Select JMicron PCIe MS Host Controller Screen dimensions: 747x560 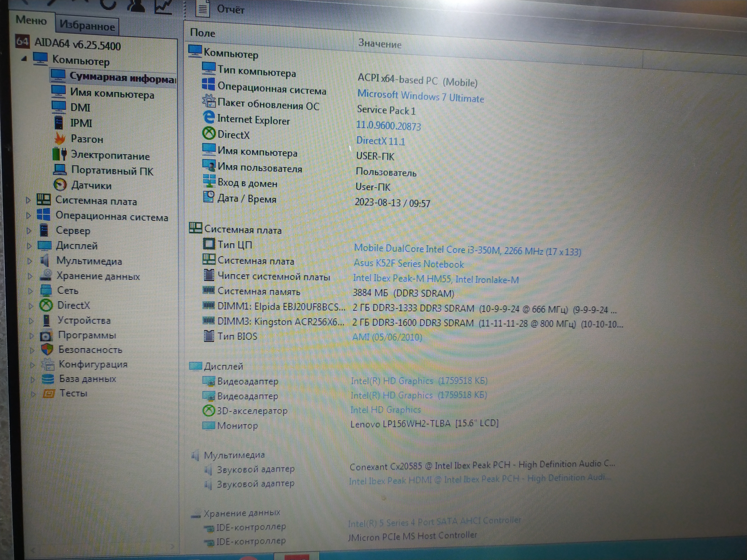[x=413, y=536]
